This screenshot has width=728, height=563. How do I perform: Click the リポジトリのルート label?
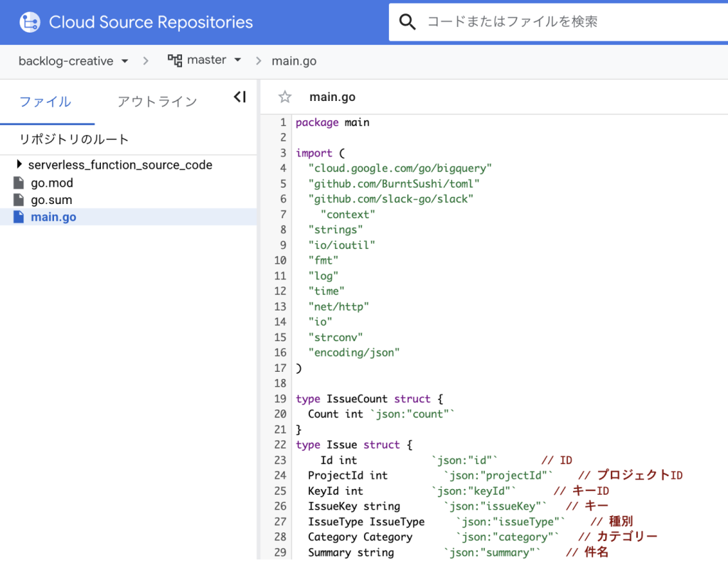(x=74, y=139)
